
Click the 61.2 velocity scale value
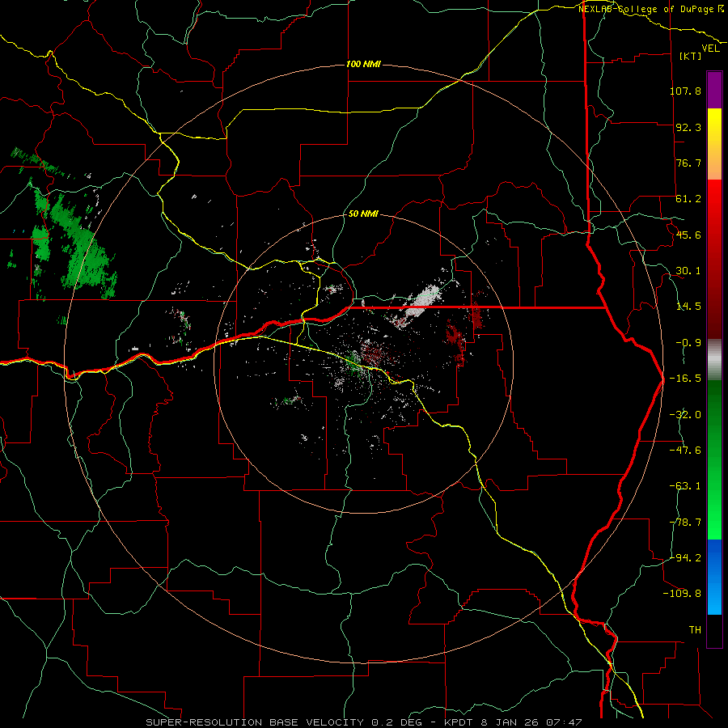click(x=688, y=199)
